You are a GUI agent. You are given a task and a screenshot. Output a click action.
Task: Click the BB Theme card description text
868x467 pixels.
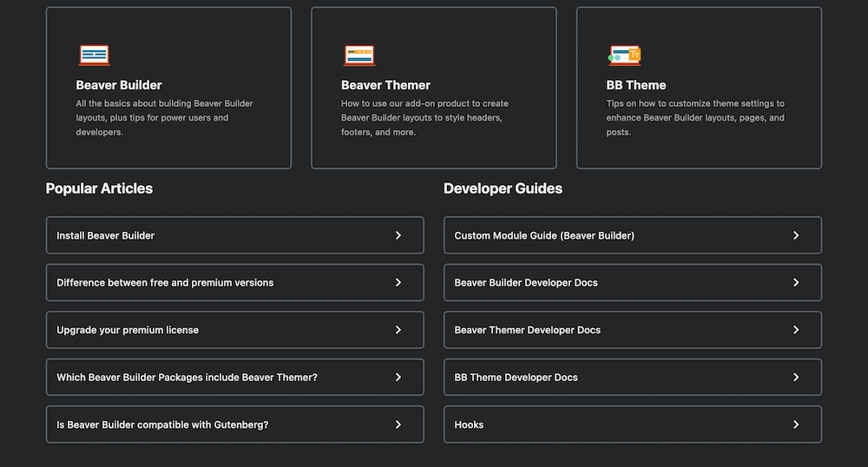pos(695,118)
